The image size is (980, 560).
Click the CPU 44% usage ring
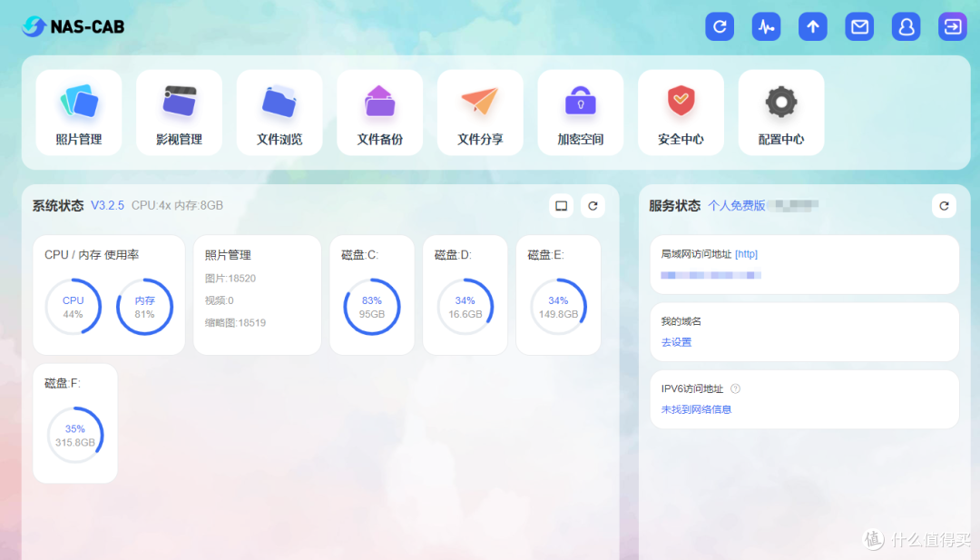73,308
